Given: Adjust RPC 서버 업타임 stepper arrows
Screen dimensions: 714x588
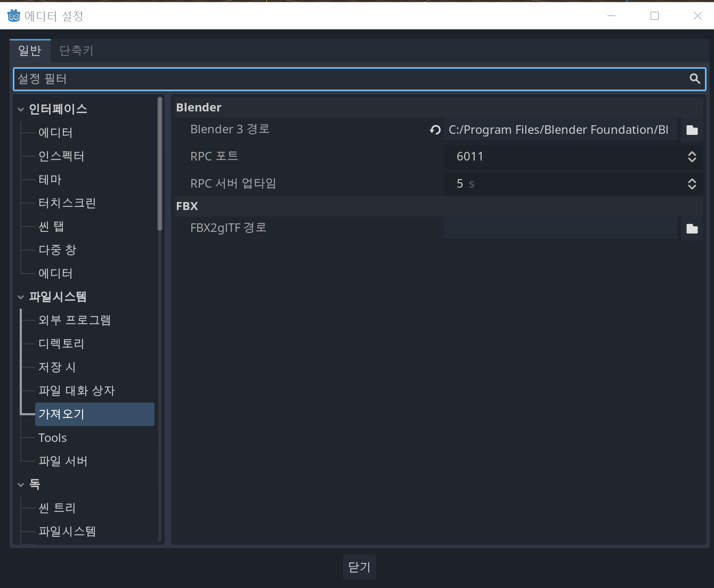Looking at the screenshot, I should click(692, 184).
